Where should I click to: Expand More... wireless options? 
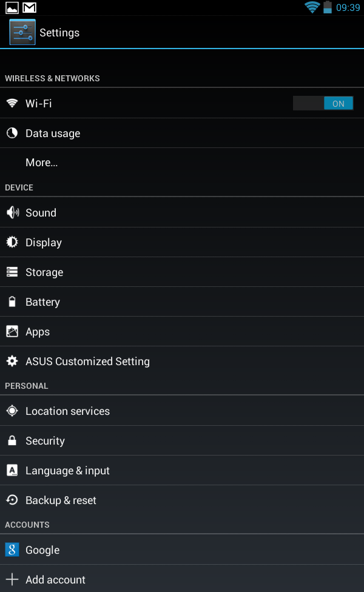coord(41,163)
